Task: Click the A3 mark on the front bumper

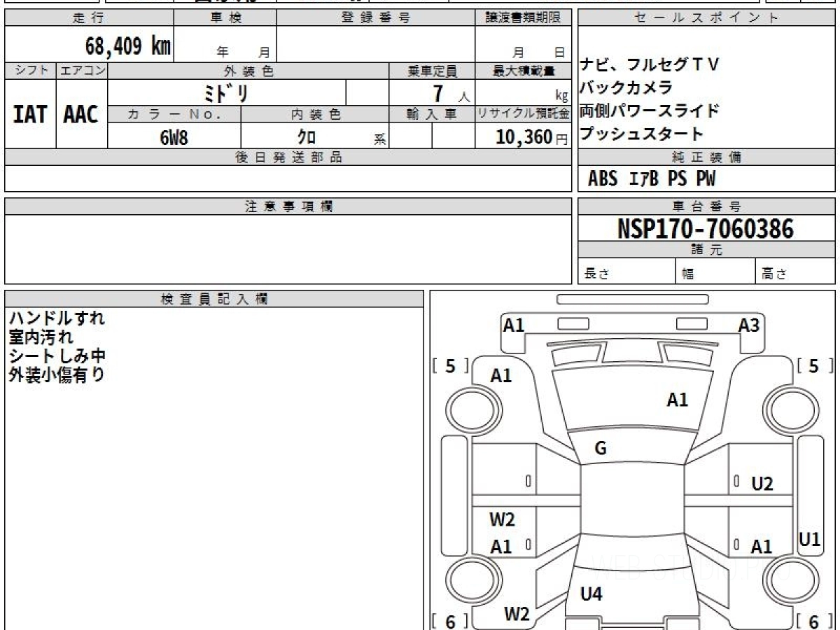Action: [749, 325]
